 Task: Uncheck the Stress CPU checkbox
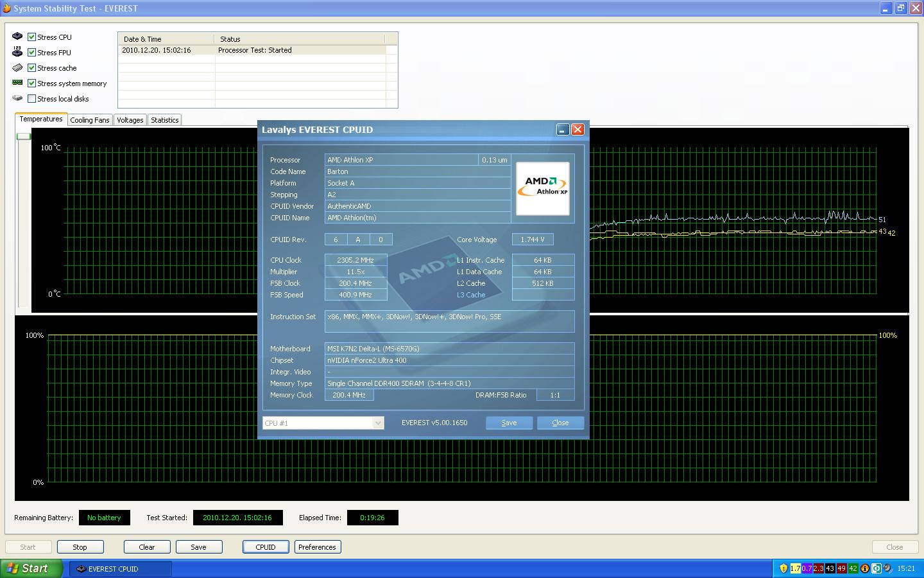coord(31,37)
